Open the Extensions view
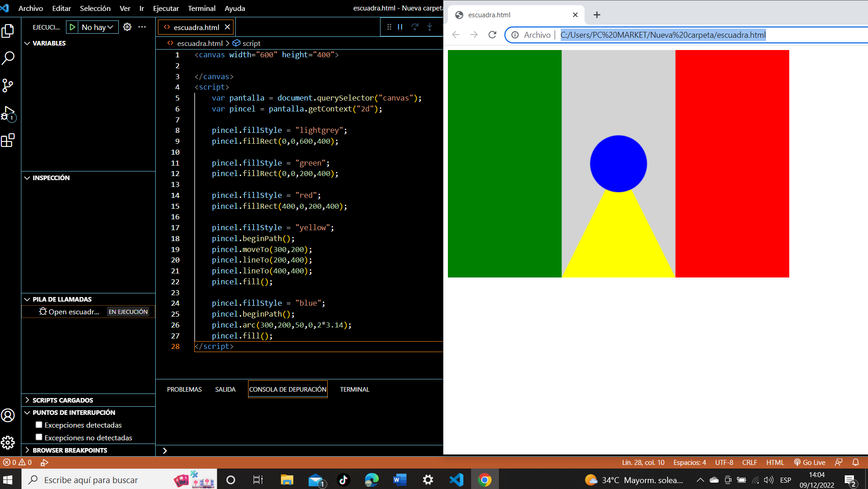The image size is (868, 489). click(8, 140)
